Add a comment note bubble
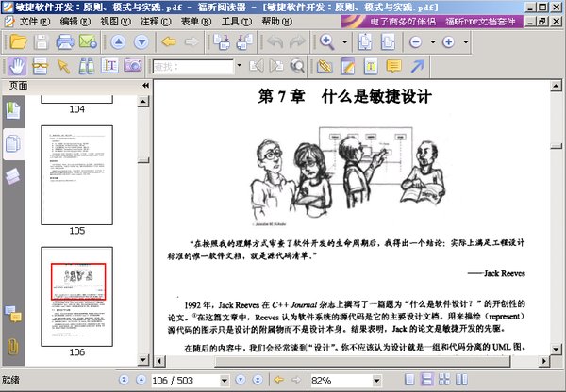 point(393,66)
